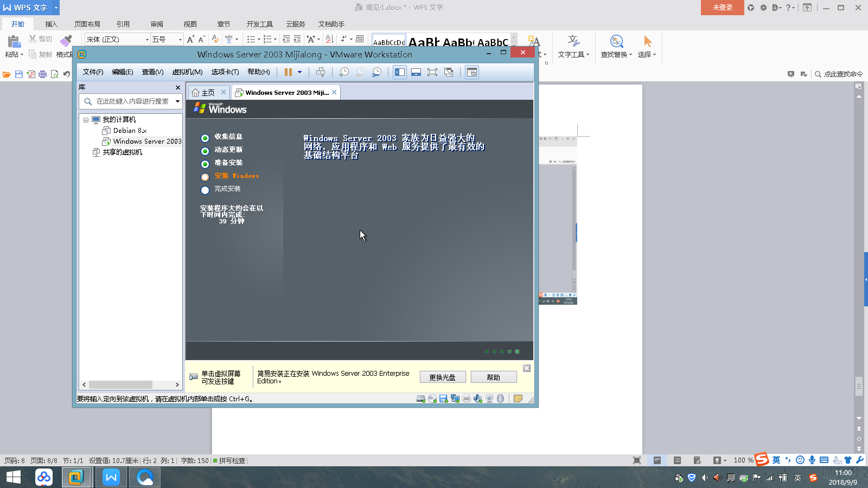
Task: Toggle the VMware thumbnail bar icon
Action: [x=416, y=72]
